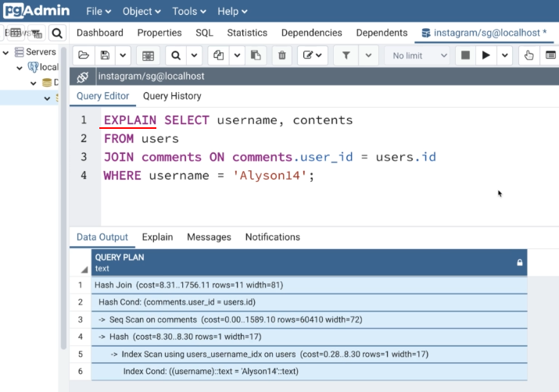Viewport: 559px width, 392px height.
Task: Click the connection status link icon
Action: pyautogui.click(x=83, y=77)
